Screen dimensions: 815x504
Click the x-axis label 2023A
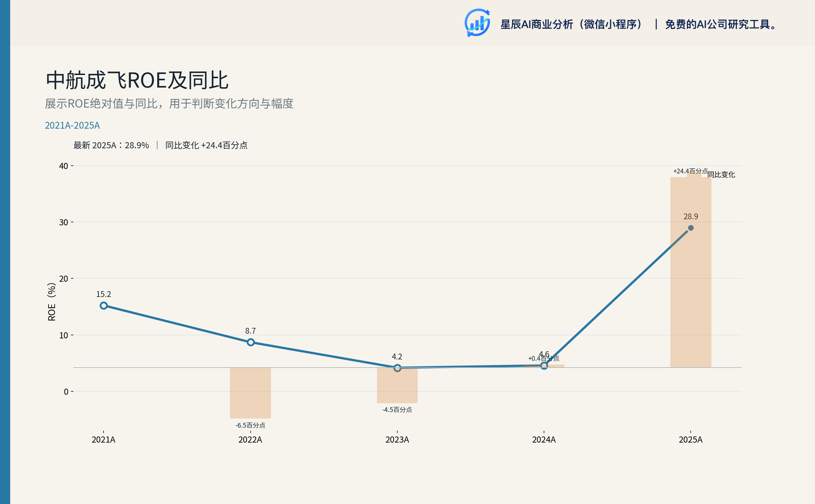(x=397, y=440)
